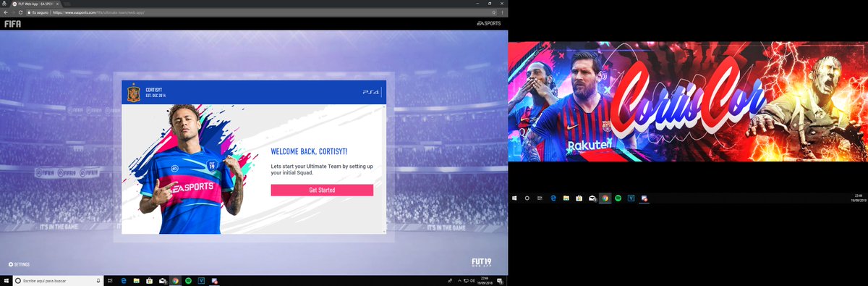The image size is (868, 286).
Task: Open File Explorer from the right taskbar
Action: point(566,198)
